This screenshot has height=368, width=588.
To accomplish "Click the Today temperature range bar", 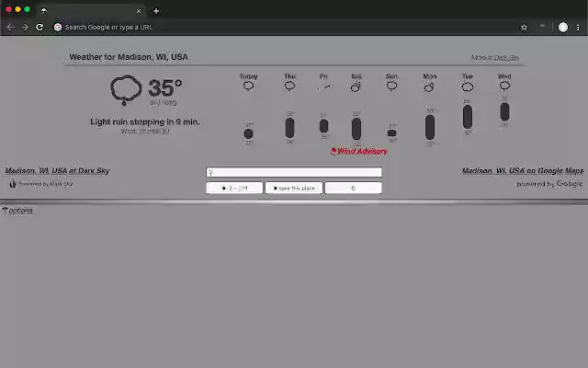I will pyautogui.click(x=248, y=133).
